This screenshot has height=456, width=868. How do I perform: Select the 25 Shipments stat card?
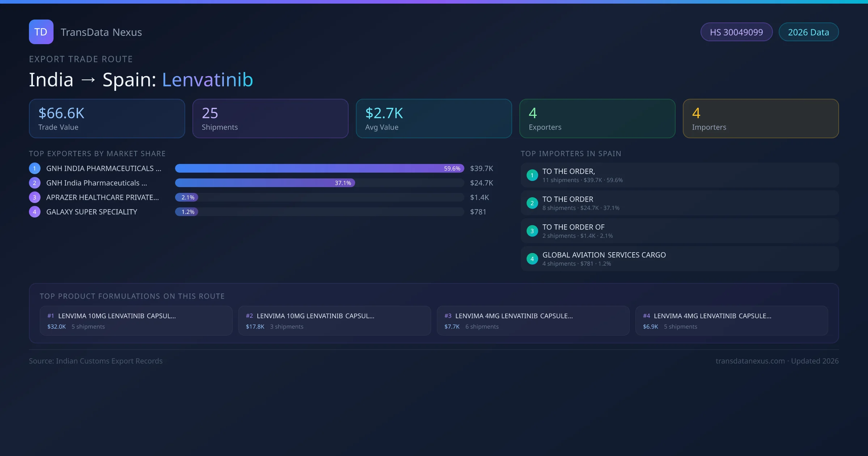(270, 118)
